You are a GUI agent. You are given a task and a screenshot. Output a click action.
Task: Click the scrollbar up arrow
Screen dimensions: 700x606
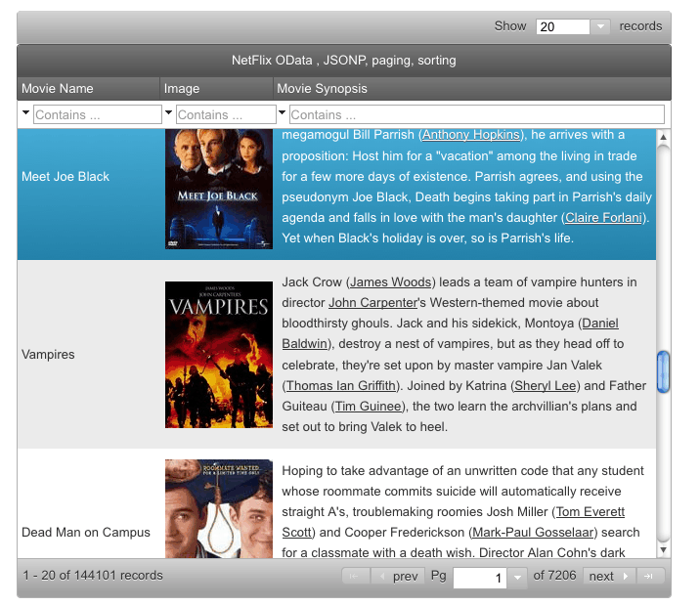[664, 137]
